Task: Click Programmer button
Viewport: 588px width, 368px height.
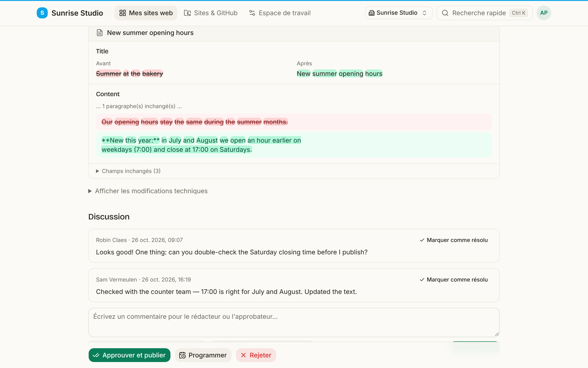Action: 203,355
